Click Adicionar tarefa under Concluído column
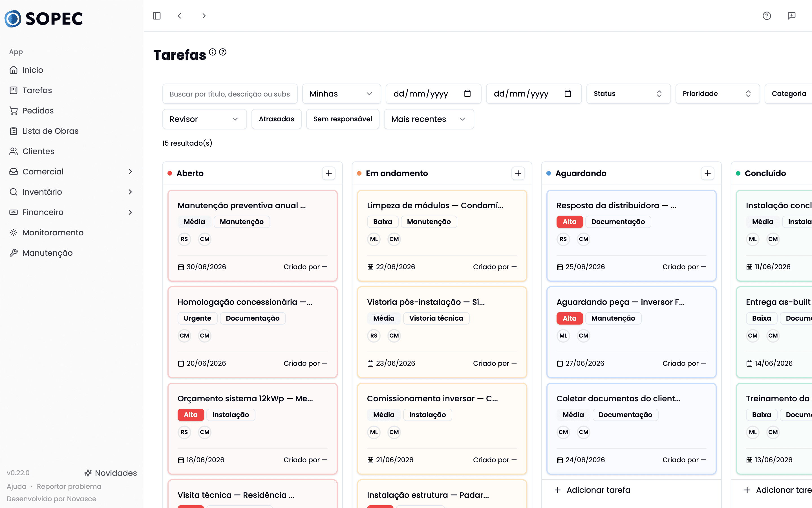 [x=778, y=490]
